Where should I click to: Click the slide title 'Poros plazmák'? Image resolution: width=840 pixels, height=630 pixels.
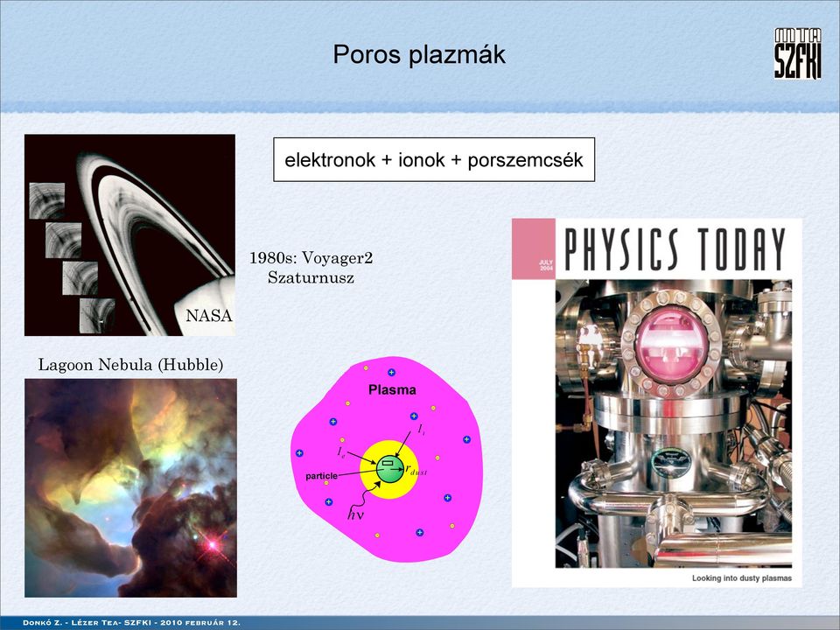419,54
